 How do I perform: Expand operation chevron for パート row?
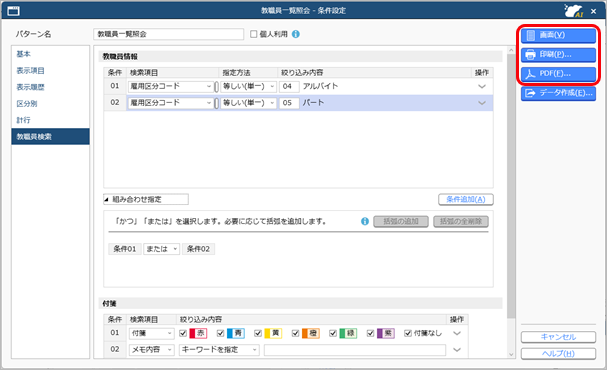(482, 103)
